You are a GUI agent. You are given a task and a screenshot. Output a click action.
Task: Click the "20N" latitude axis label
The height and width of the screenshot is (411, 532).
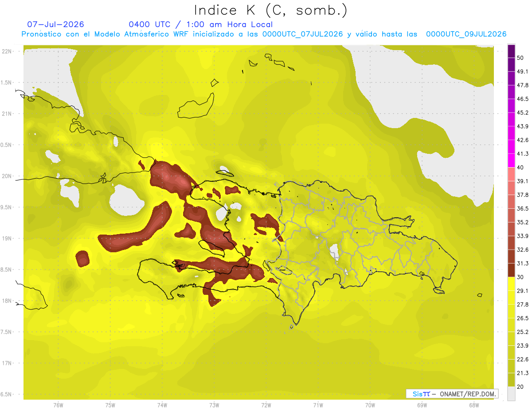(7, 176)
